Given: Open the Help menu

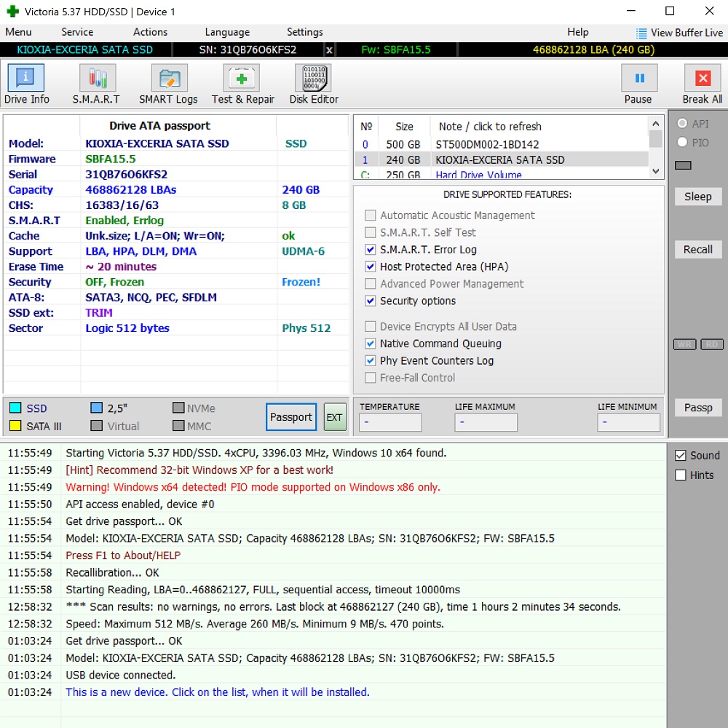Looking at the screenshot, I should [x=578, y=32].
